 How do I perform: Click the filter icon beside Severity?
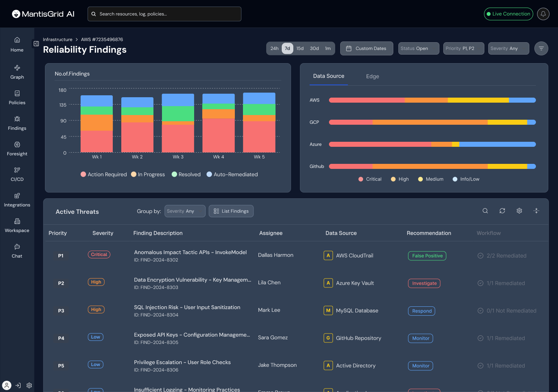pos(541,48)
